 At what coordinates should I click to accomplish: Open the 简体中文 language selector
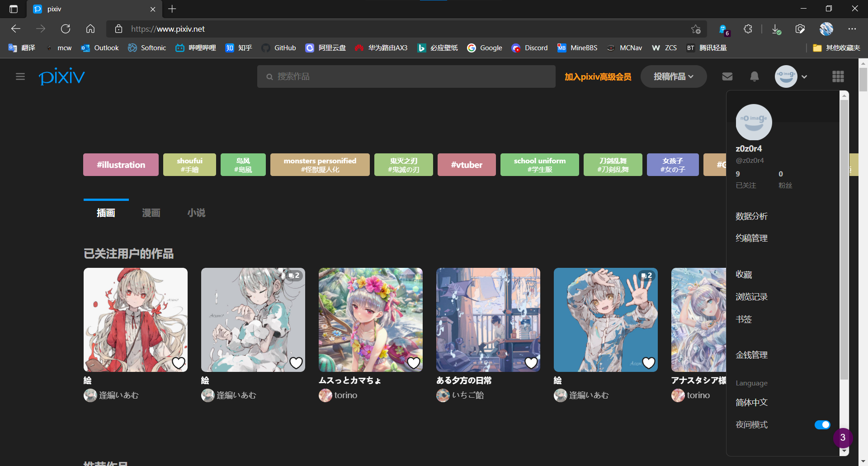point(751,402)
